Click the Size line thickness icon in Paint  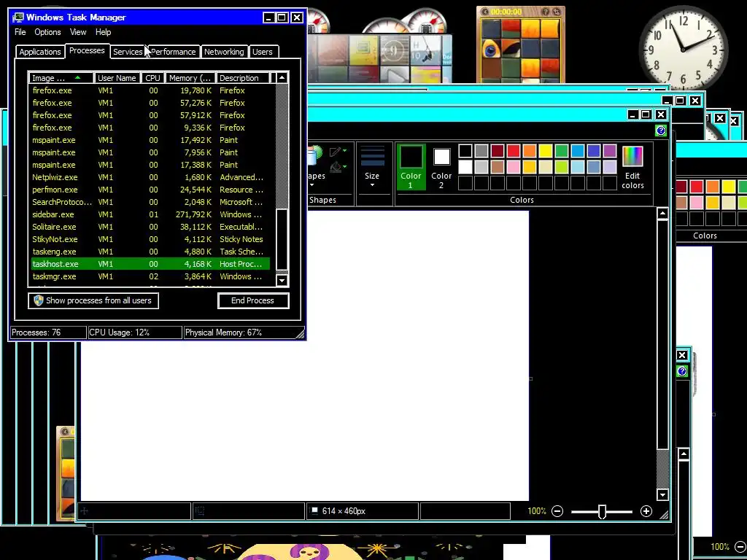coord(372,156)
